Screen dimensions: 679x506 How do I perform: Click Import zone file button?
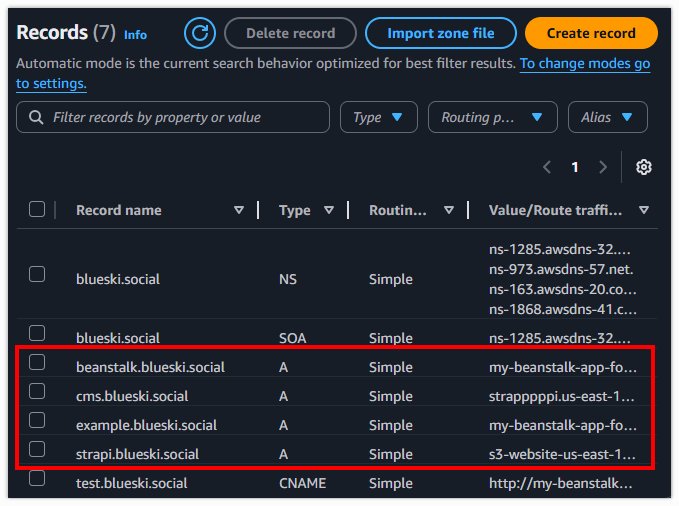coord(441,33)
